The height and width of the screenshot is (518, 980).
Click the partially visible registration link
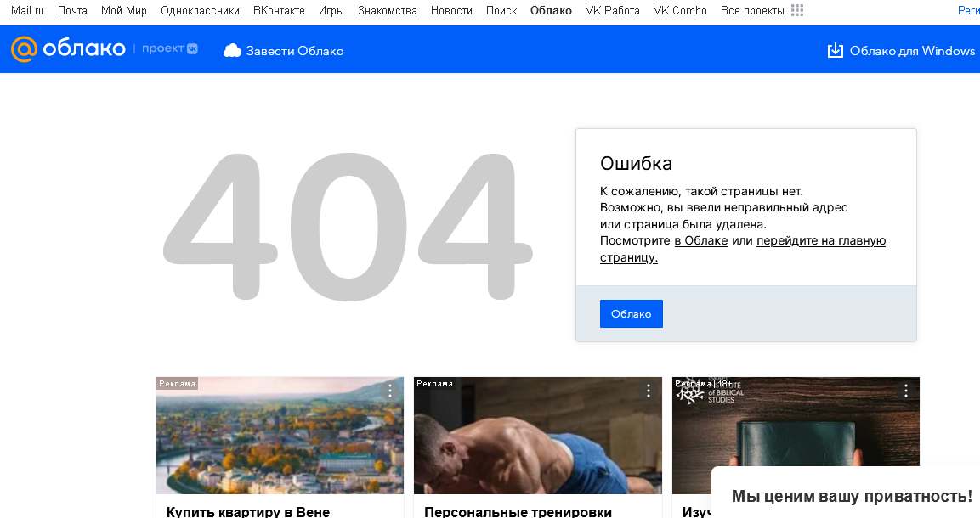pyautogui.click(x=969, y=10)
